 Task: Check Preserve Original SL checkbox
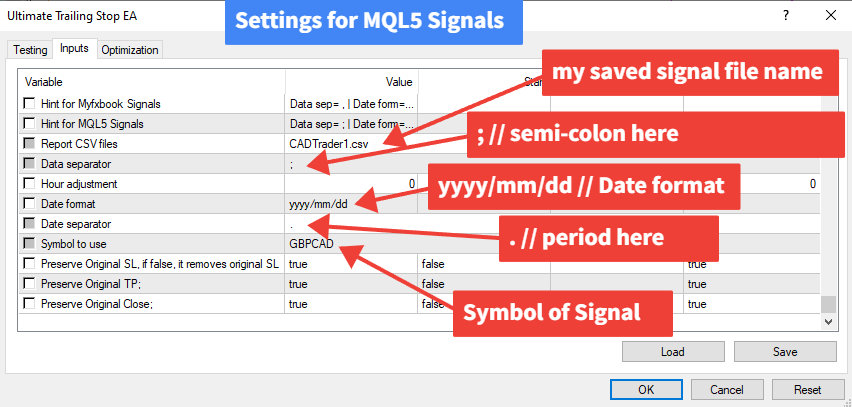click(28, 264)
